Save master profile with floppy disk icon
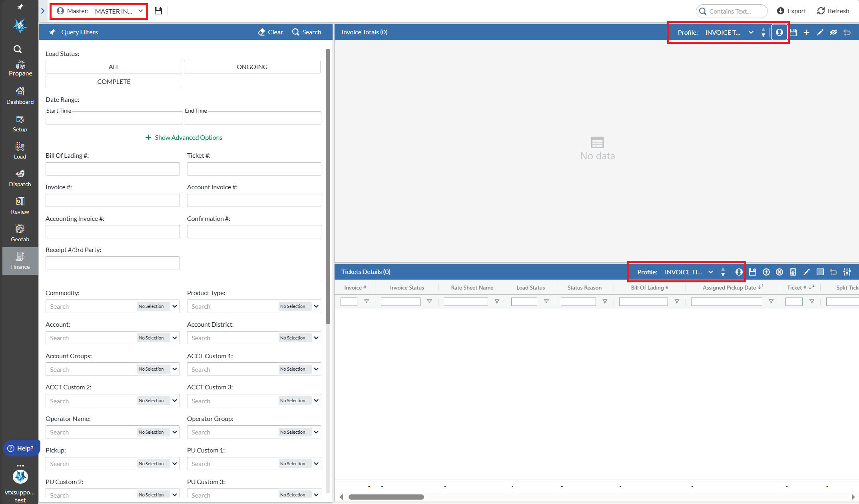This screenshot has height=504, width=859. 158,11
